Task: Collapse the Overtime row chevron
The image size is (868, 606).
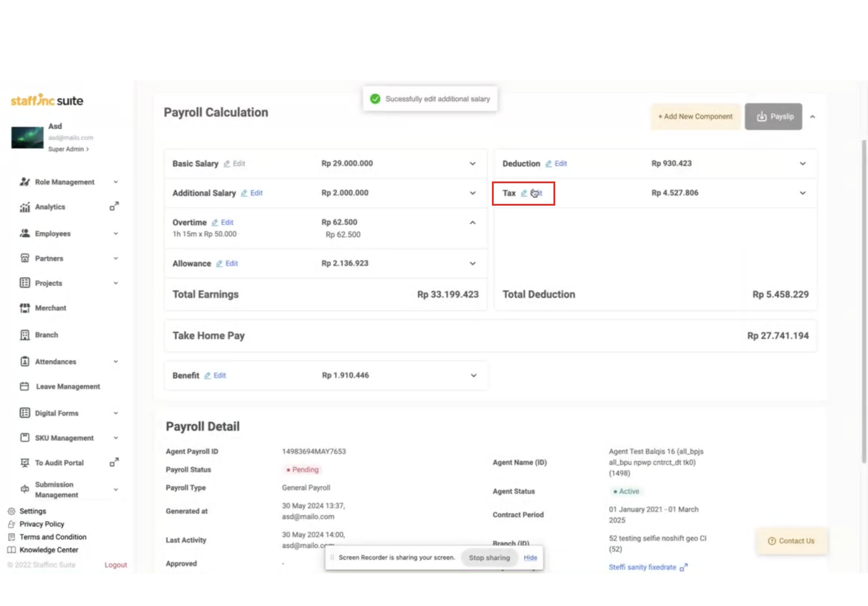Action: coord(473,223)
